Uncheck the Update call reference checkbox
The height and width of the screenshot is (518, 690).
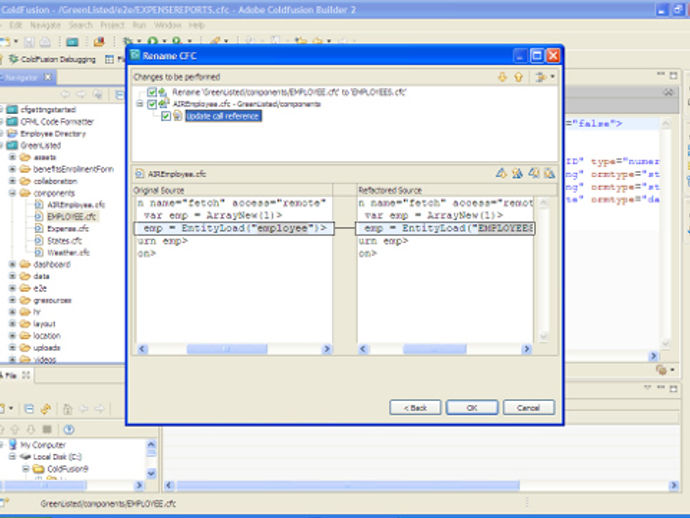coord(165,116)
